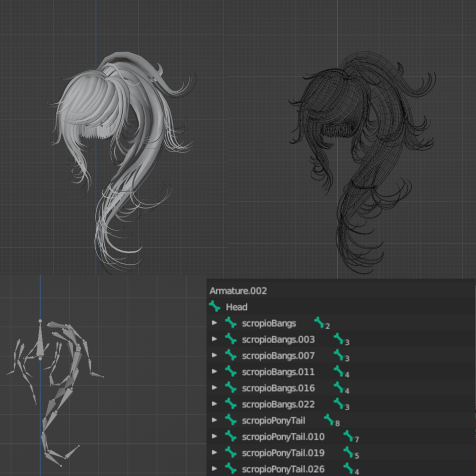
Task: Select the scropioBangs.007 bone name
Action: coord(278,356)
